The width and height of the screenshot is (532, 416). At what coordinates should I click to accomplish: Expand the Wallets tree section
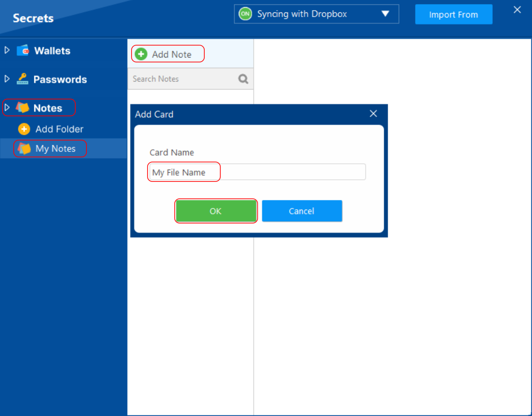click(x=7, y=50)
